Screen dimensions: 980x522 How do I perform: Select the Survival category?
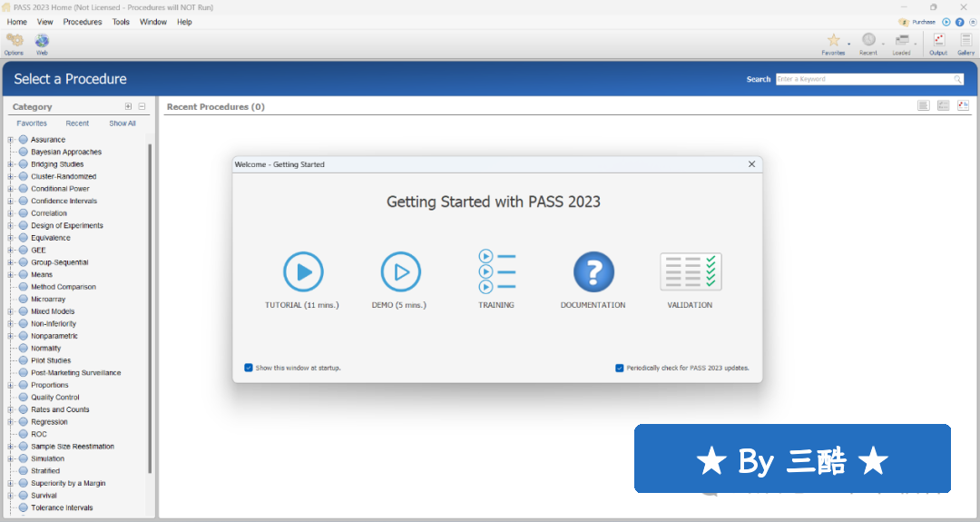pyautogui.click(x=44, y=496)
